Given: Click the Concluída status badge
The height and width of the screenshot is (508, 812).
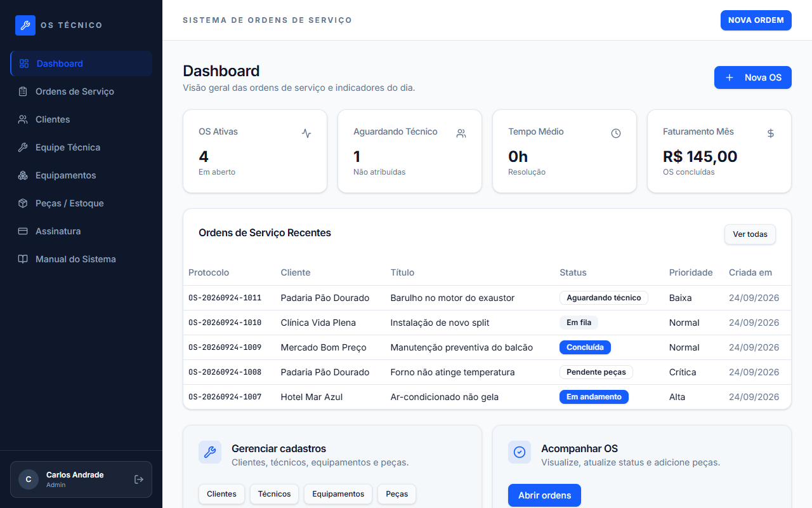Looking at the screenshot, I should (585, 347).
